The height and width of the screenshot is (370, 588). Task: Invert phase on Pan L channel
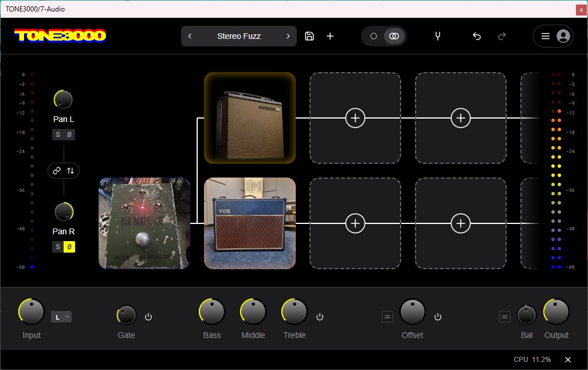click(69, 135)
